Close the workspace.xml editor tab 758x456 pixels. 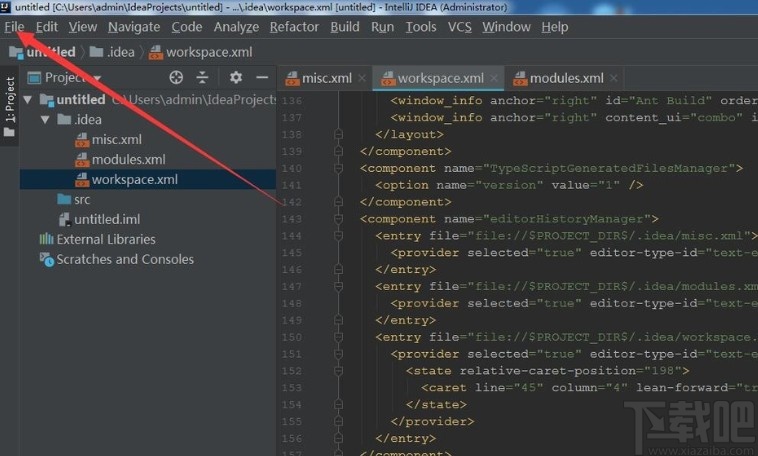pyautogui.click(x=494, y=78)
